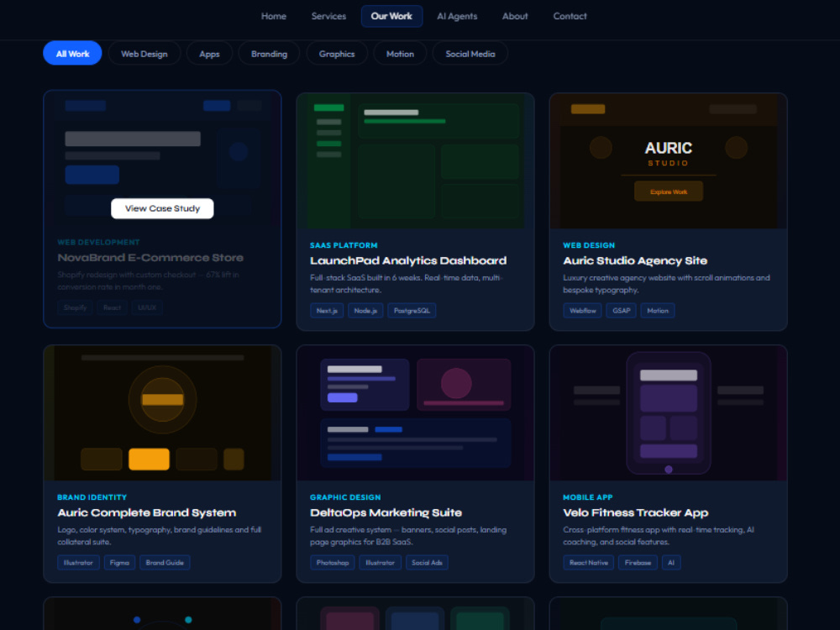Viewport: 840px width, 630px height.
Task: Go to the Services page
Action: point(328,16)
